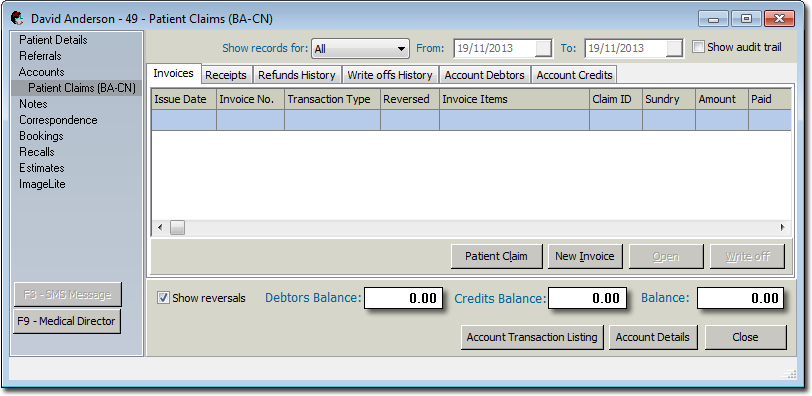The width and height of the screenshot is (812, 396).
Task: Create a New Invoice
Action: [585, 256]
